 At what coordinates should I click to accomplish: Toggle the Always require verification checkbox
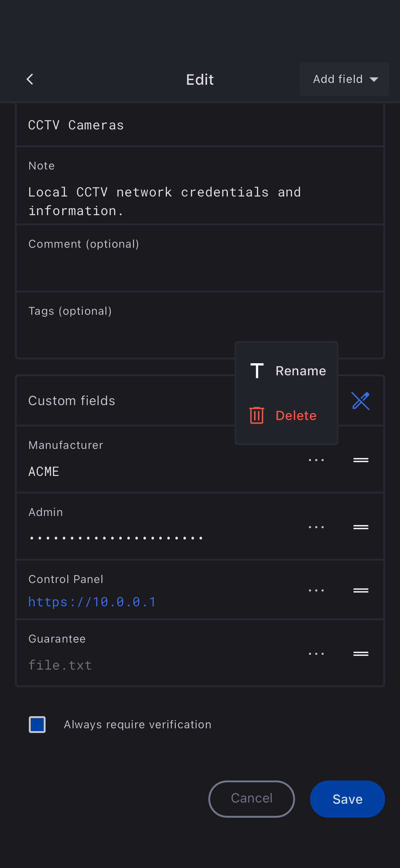[x=37, y=725]
